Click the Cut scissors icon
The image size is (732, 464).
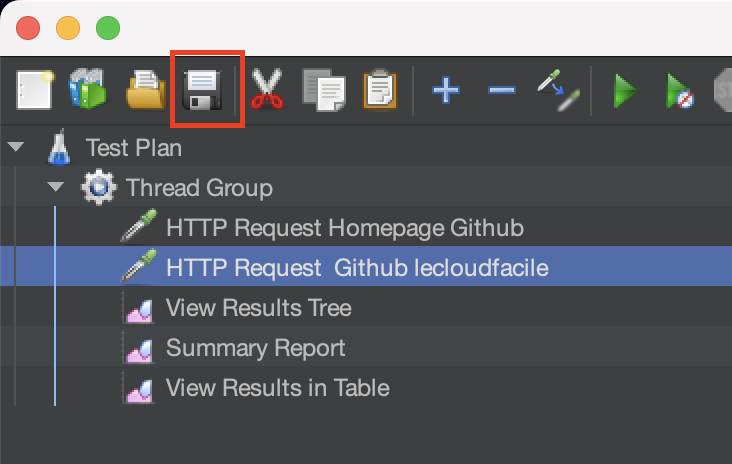(x=267, y=92)
